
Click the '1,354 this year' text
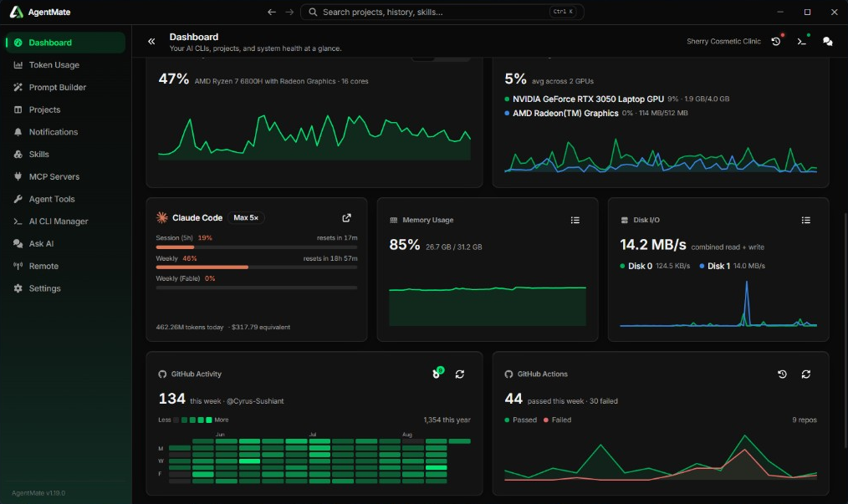(x=447, y=420)
